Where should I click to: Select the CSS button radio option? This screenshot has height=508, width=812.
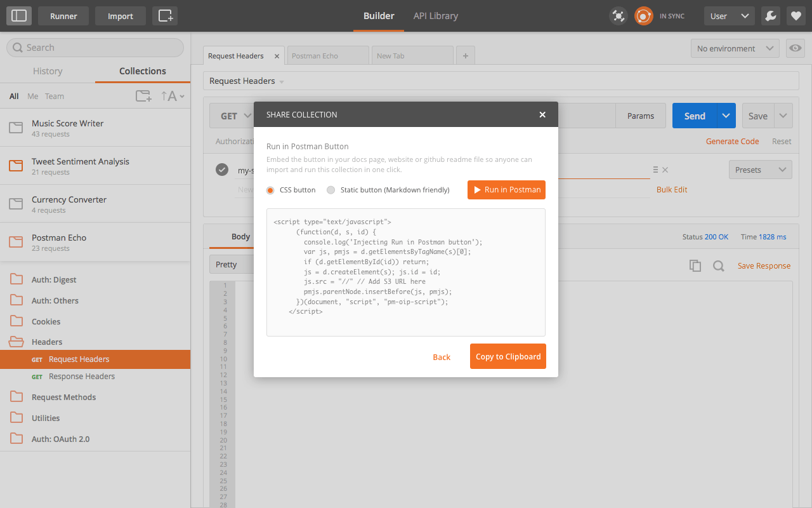click(270, 190)
